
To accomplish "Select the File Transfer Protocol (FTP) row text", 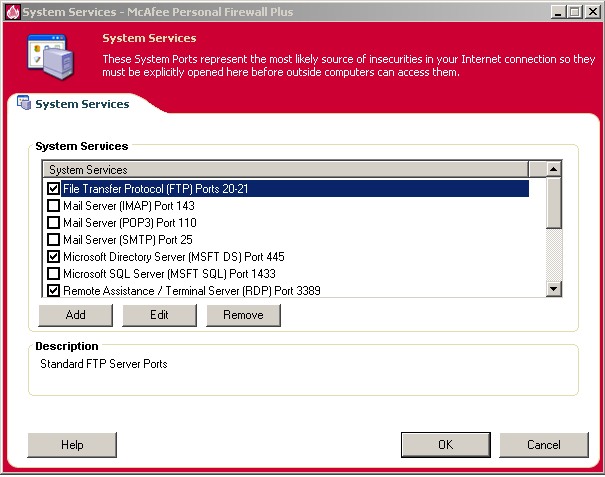I will click(x=155, y=189).
